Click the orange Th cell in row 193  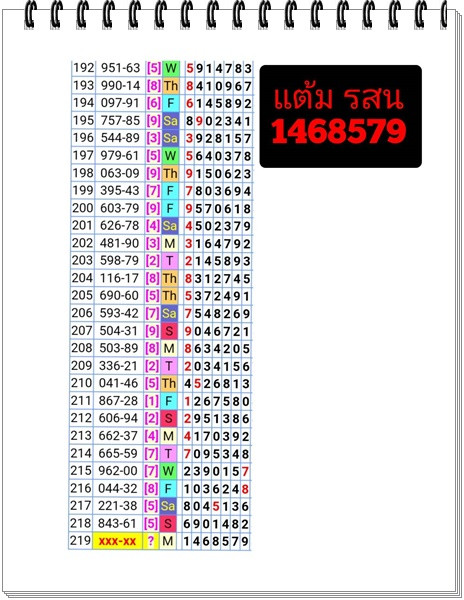[171, 86]
